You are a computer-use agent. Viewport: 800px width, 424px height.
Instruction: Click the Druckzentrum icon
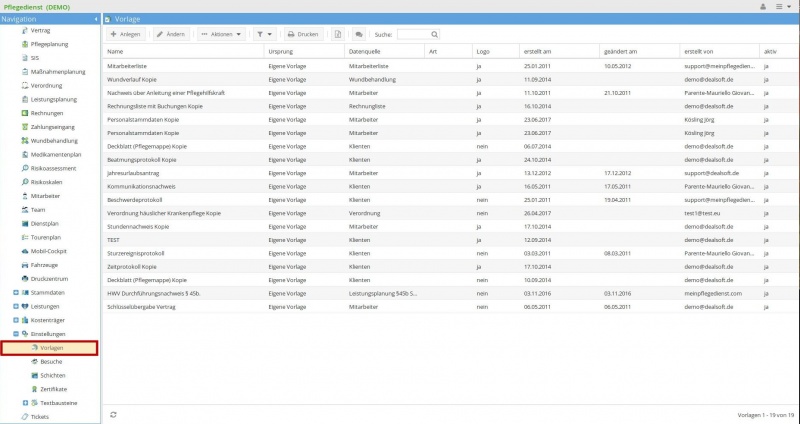click(x=25, y=279)
